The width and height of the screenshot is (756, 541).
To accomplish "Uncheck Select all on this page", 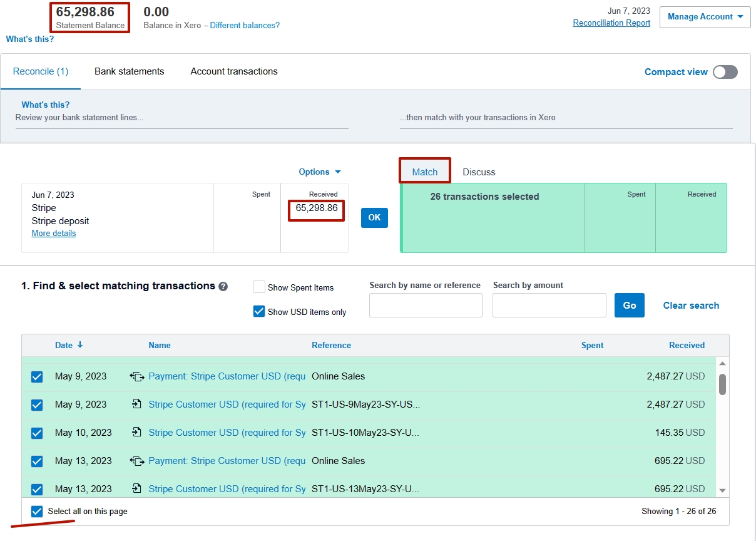I will (x=37, y=511).
